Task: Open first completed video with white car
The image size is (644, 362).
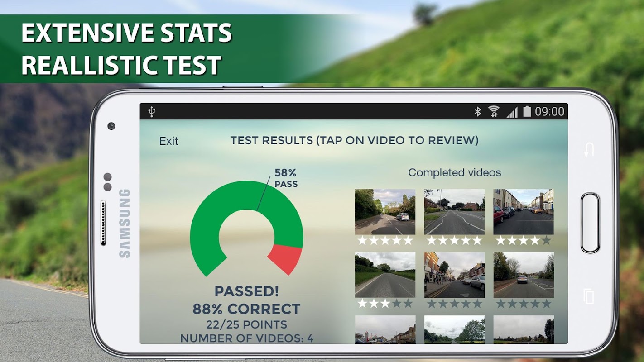Action: pos(385,212)
